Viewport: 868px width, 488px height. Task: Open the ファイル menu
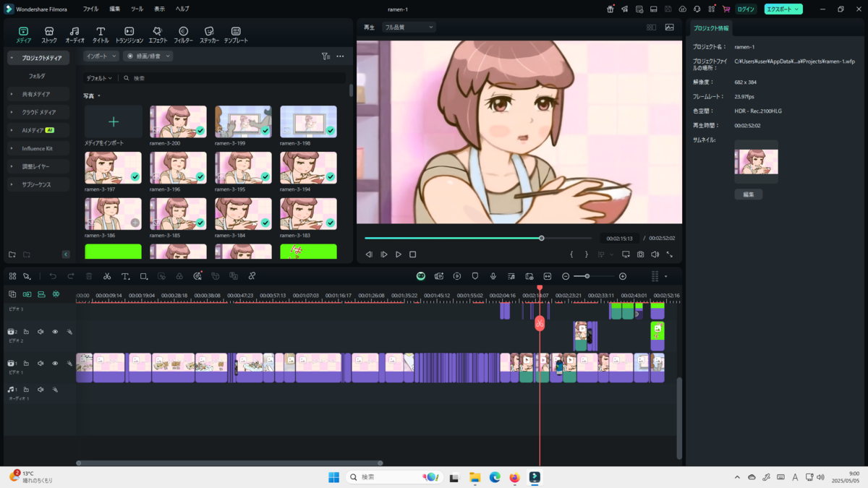90,9
